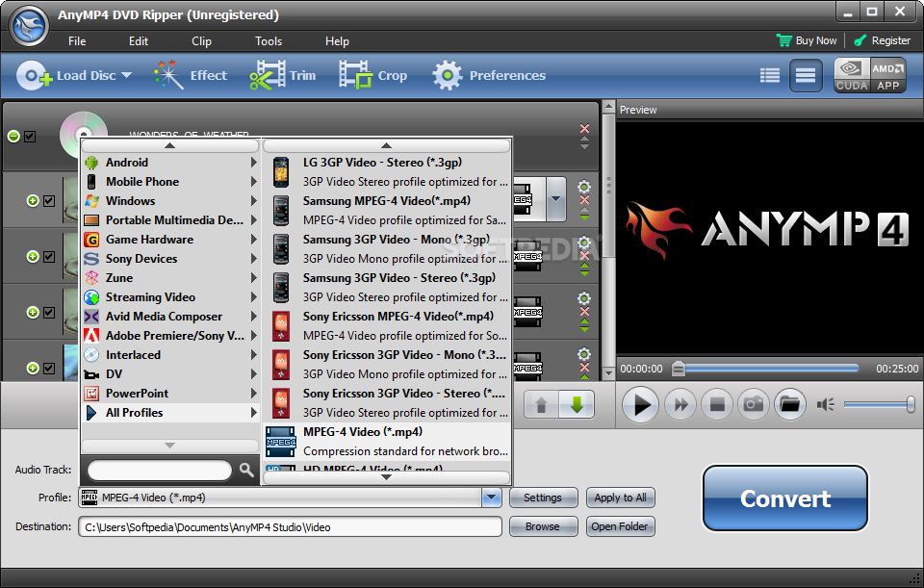Image resolution: width=924 pixels, height=588 pixels.
Task: Click Open Folder button
Action: click(x=620, y=526)
